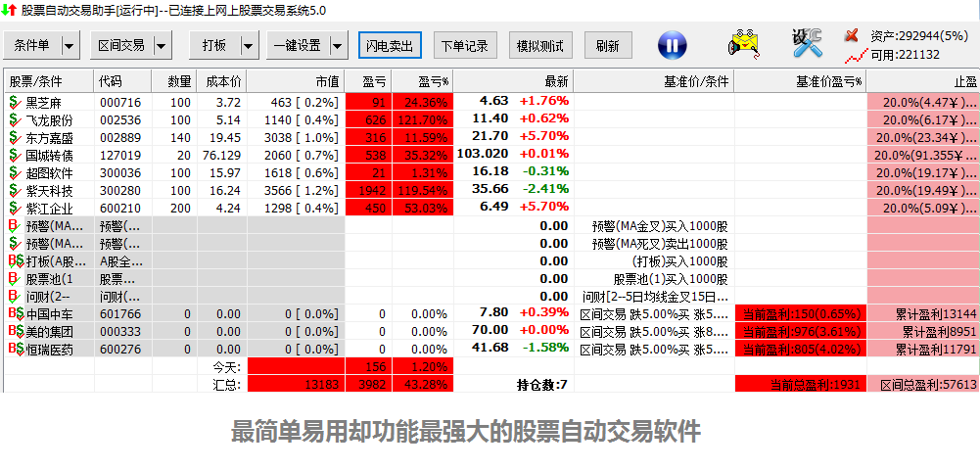Click the buy icon beside 股票池(1 row
Screen dimensions: 980x470
tap(15, 278)
